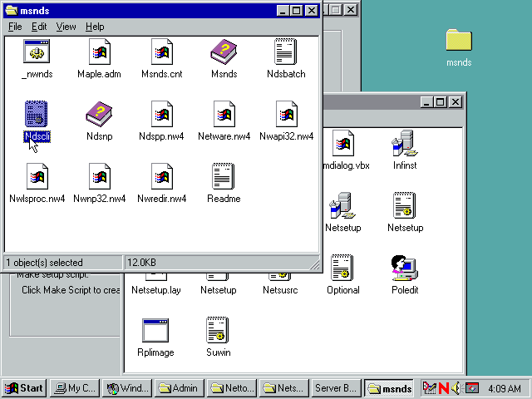Select the Netsetup settings file icon with gear
532x399 pixels.
point(405,205)
